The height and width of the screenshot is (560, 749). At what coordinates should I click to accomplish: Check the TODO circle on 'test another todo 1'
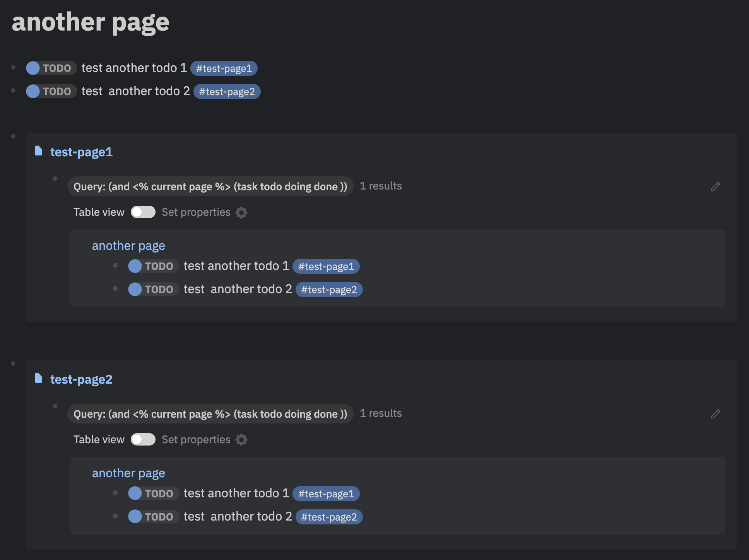tap(33, 68)
